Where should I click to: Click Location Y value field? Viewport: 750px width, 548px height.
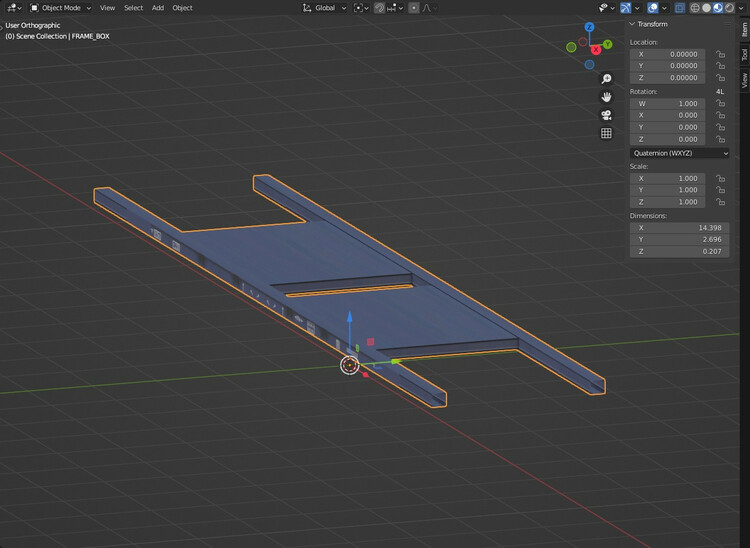[x=667, y=66]
